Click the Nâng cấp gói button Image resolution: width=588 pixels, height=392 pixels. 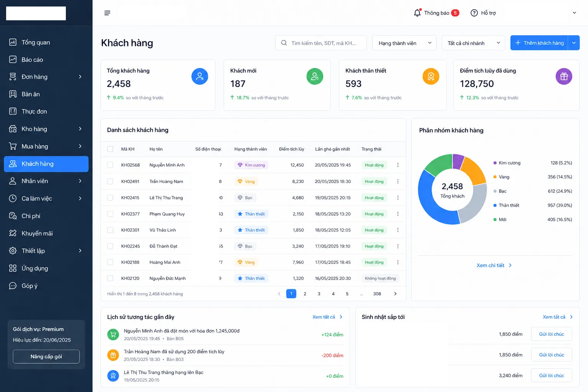point(46,356)
